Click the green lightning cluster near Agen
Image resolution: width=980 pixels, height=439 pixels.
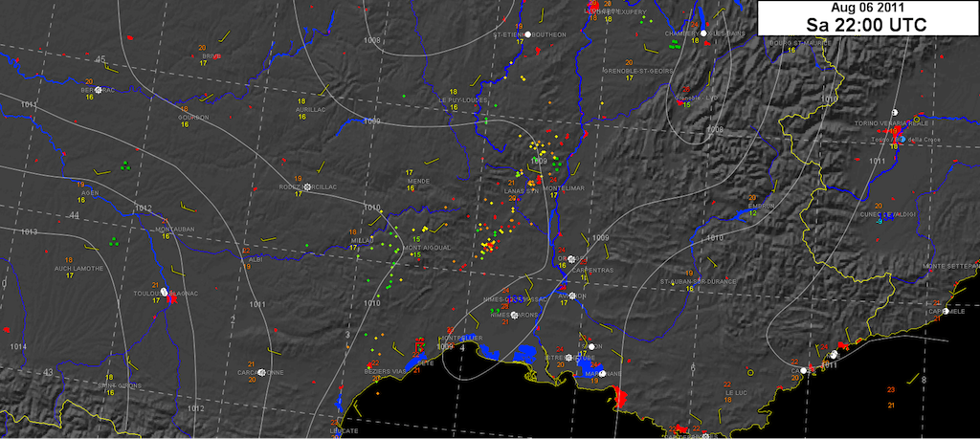click(125, 166)
